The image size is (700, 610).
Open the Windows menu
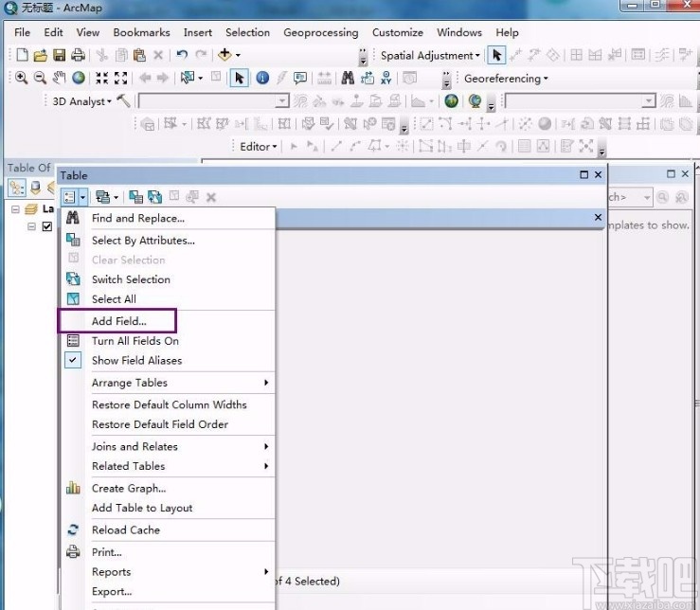(x=459, y=32)
